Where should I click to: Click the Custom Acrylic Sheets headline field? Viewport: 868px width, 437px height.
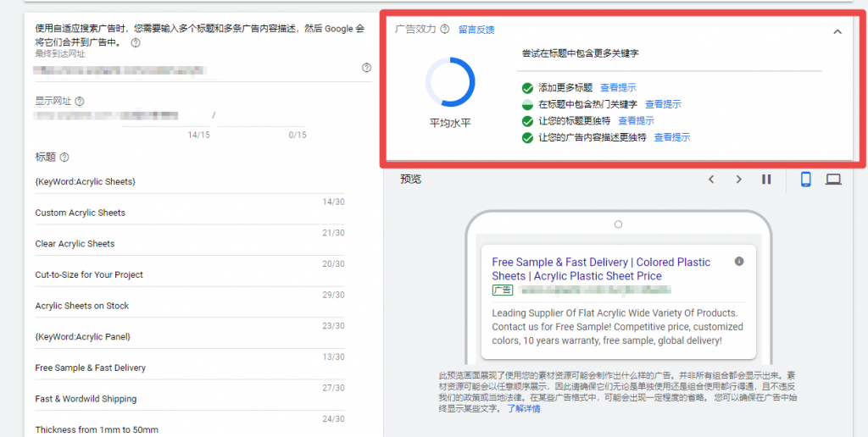pyautogui.click(x=190, y=213)
